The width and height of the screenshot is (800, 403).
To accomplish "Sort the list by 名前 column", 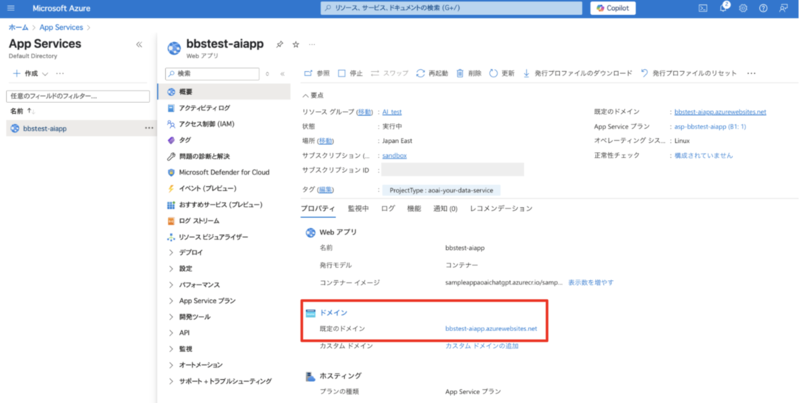I will [x=21, y=111].
